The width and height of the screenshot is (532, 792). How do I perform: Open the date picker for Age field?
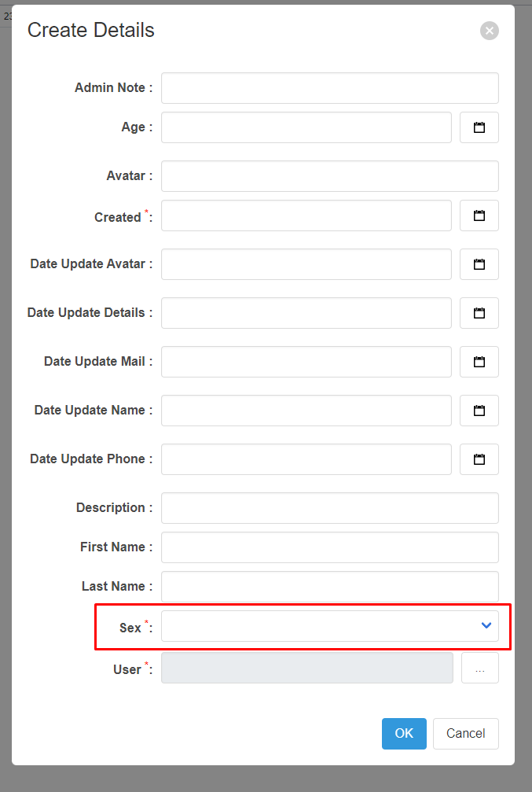pos(479,127)
